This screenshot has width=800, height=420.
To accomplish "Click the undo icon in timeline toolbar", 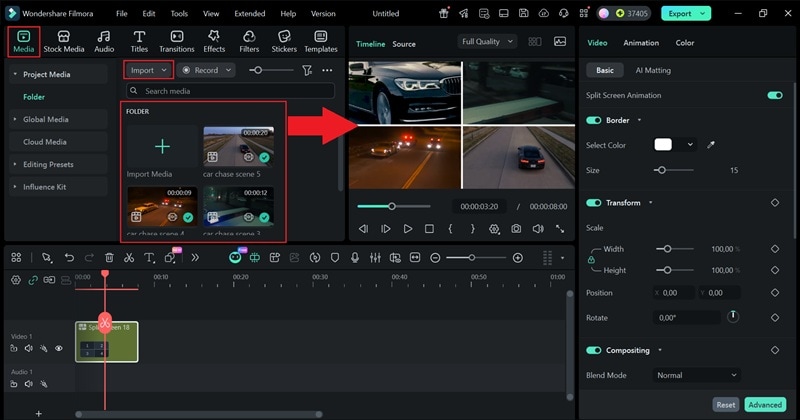I will click(69, 258).
